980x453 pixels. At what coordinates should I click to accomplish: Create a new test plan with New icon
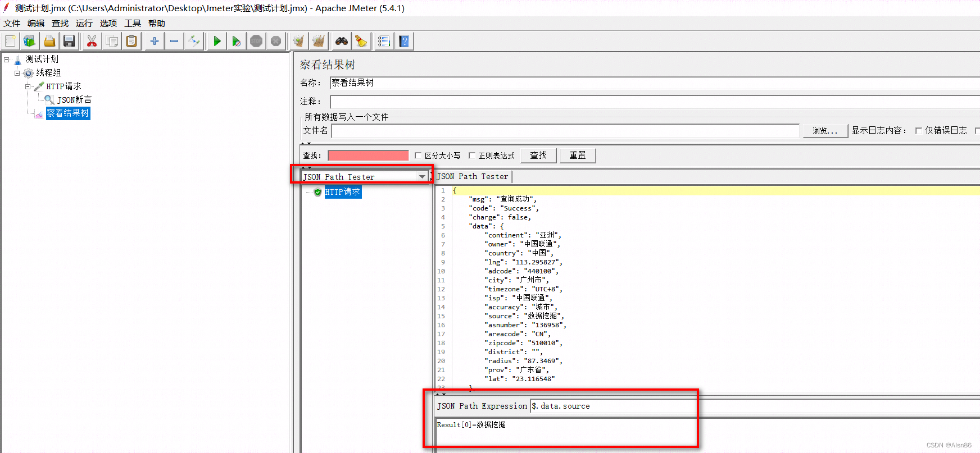tap(10, 41)
